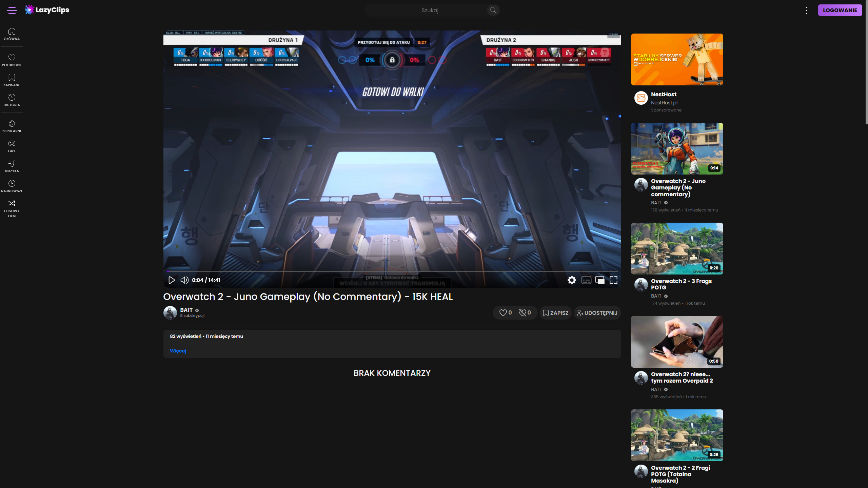868x488 pixels.
Task: Click the ZAPISZ save button
Action: [555, 313]
